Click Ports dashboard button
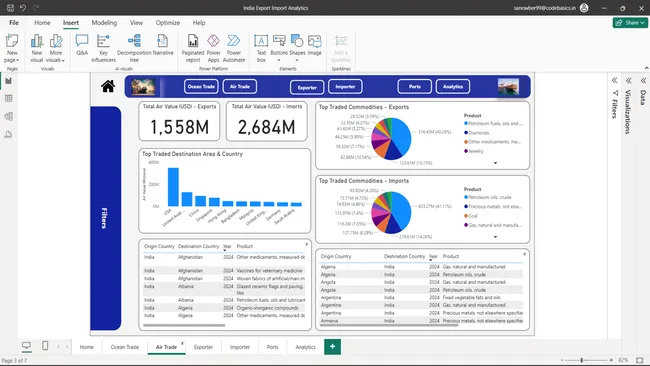650x366 pixels. coord(415,87)
